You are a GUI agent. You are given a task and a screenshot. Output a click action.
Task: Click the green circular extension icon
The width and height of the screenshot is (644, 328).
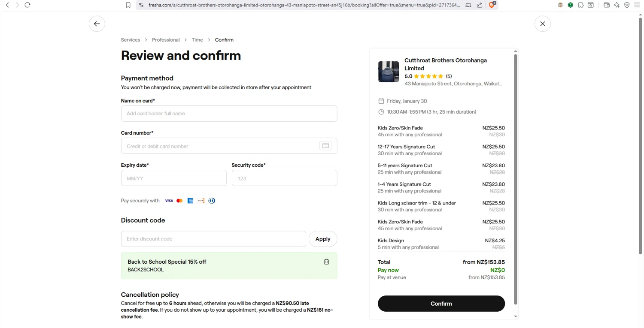(x=571, y=5)
